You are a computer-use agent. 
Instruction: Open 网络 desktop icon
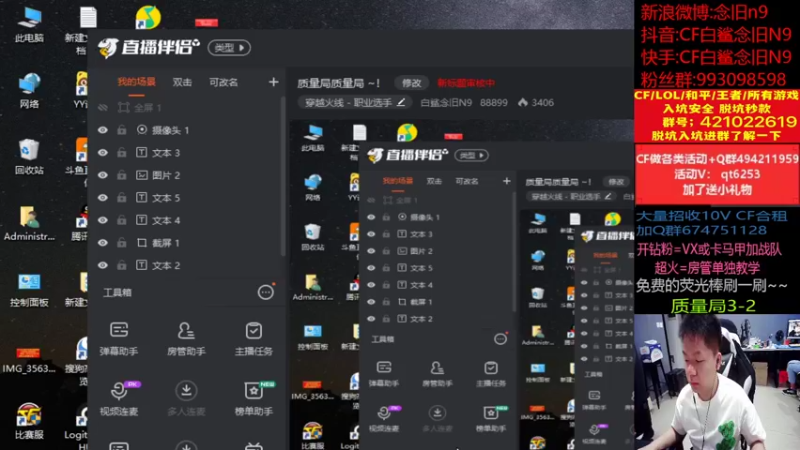(x=29, y=90)
